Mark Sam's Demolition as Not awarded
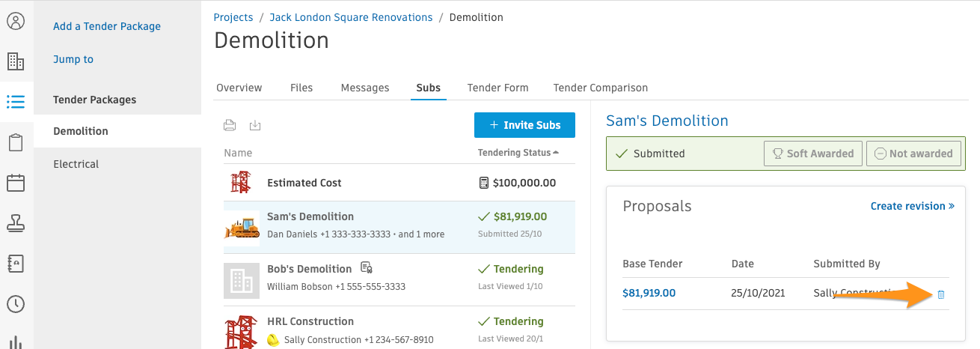Viewport: 980px width, 349px height. coord(913,154)
